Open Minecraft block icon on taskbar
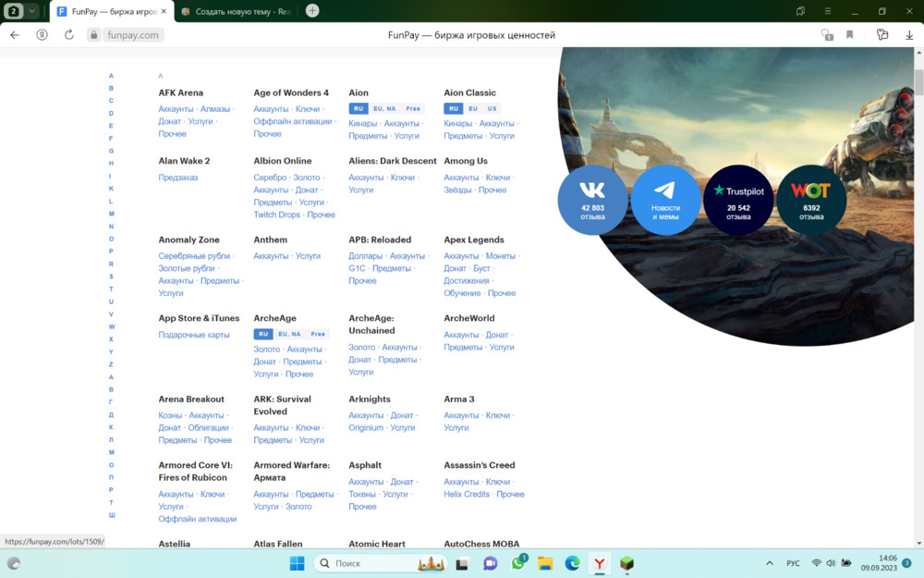 point(626,563)
